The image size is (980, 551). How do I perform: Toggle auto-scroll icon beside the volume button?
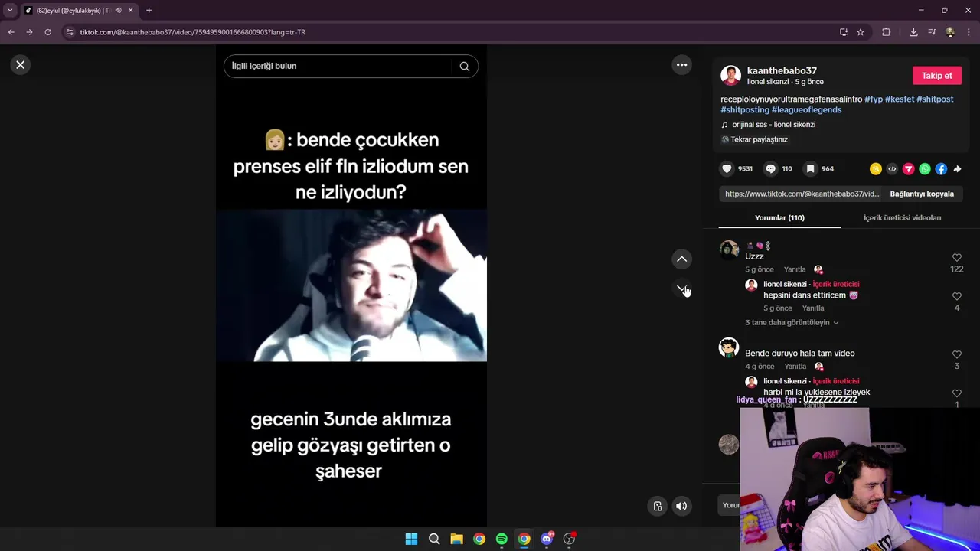(657, 506)
